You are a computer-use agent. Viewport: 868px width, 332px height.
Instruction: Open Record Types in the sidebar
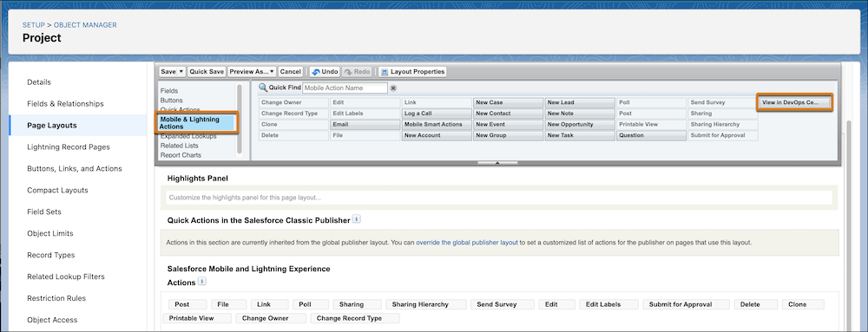[51, 255]
